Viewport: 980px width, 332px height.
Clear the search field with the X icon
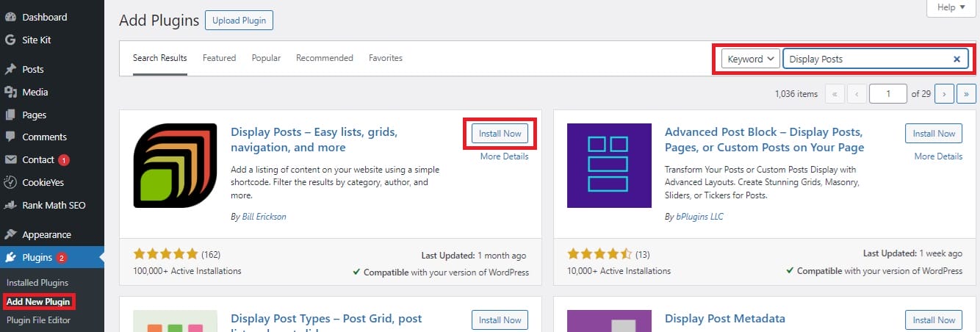pos(956,59)
